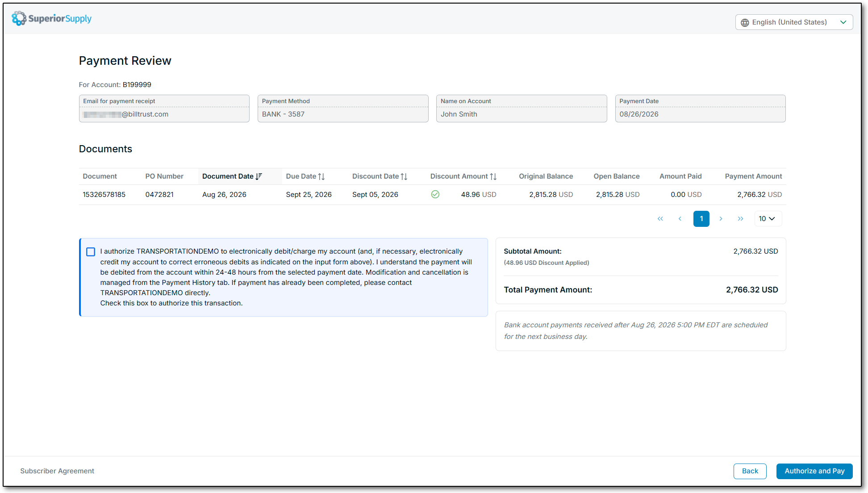Click the Sept 25, 2026 due date cell
Screen dimensions: 868x493
coord(309,195)
